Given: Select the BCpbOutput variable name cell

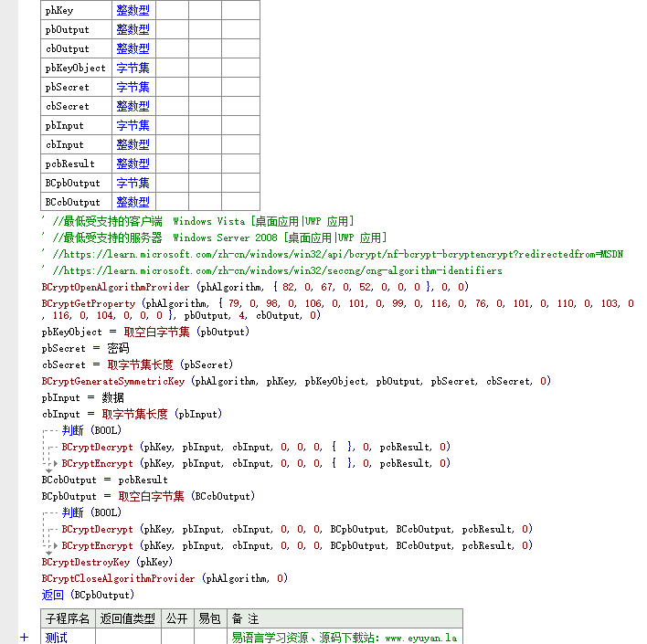Looking at the screenshot, I should click(77, 183).
